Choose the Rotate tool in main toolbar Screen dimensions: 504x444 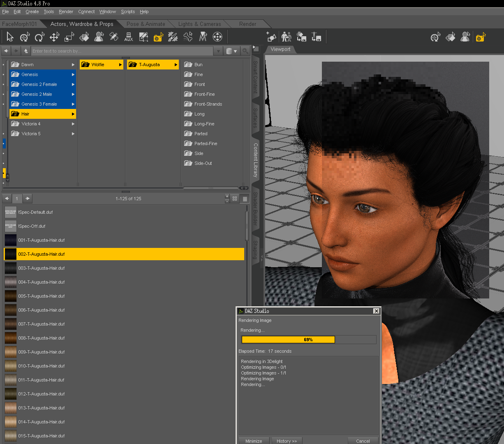coord(40,37)
